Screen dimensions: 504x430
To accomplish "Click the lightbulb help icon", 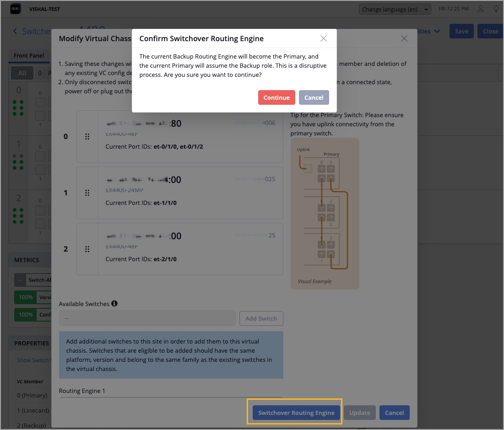I will point(496,9).
